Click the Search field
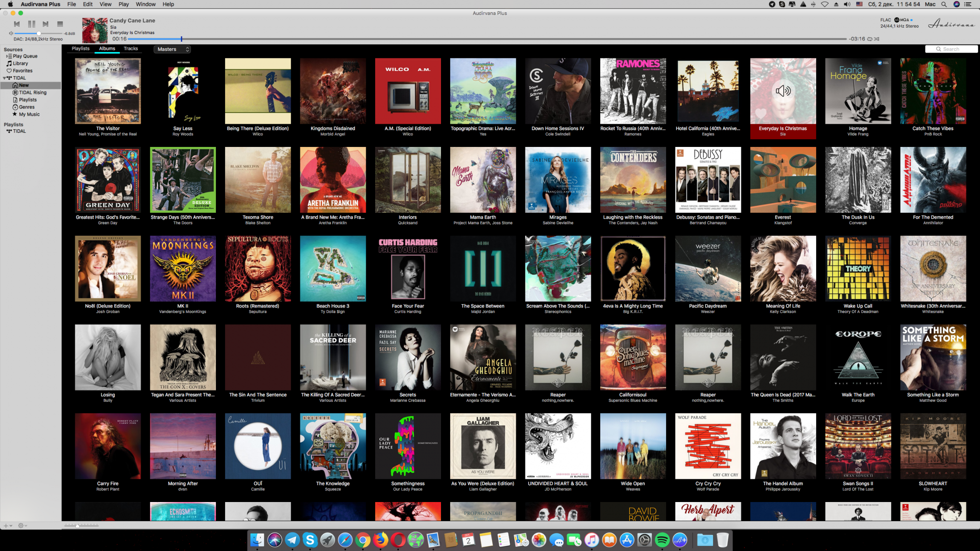Screen dimensions: 980x551 (951, 49)
